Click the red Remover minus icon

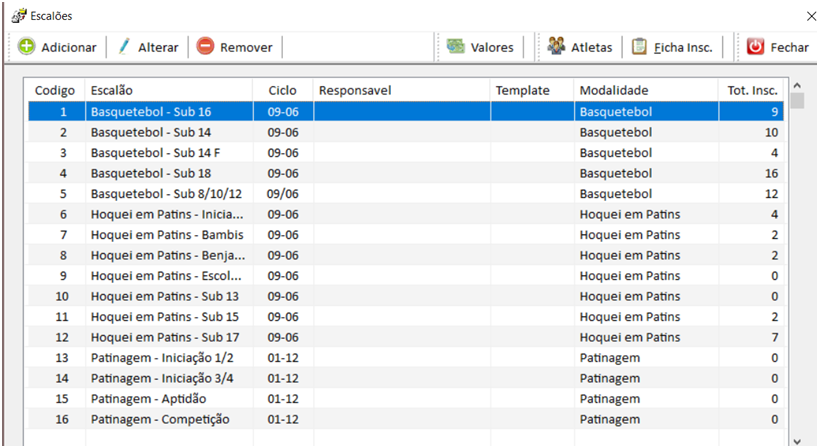tap(205, 47)
